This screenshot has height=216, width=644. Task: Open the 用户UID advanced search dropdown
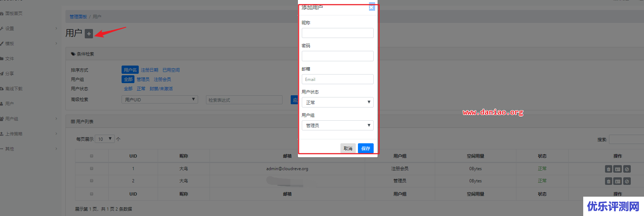(160, 100)
